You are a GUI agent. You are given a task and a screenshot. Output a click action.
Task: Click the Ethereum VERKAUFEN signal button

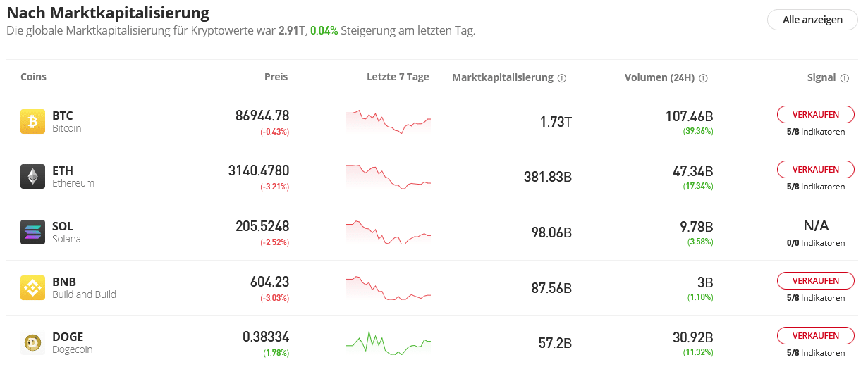click(x=815, y=170)
